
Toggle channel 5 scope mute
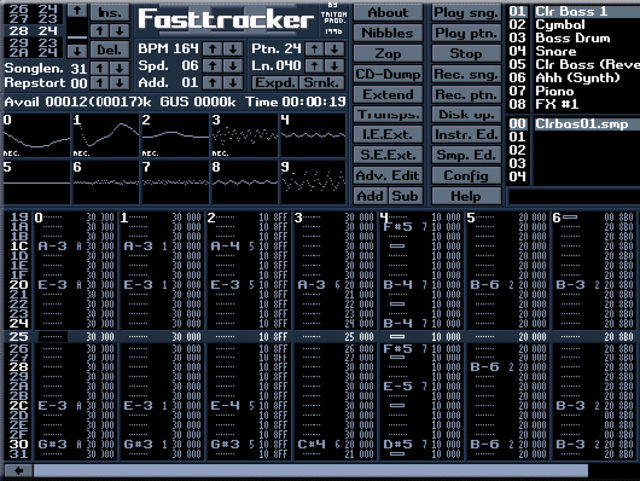[x=37, y=182]
